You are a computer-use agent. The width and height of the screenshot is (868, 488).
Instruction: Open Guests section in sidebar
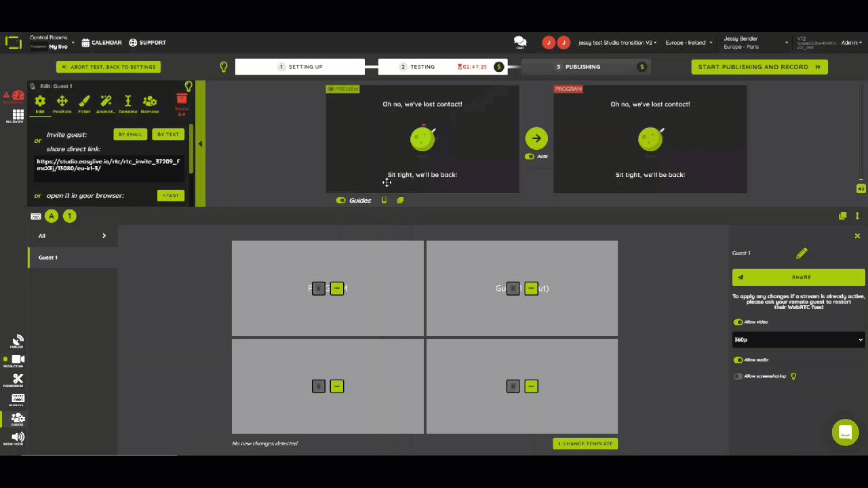(x=18, y=419)
